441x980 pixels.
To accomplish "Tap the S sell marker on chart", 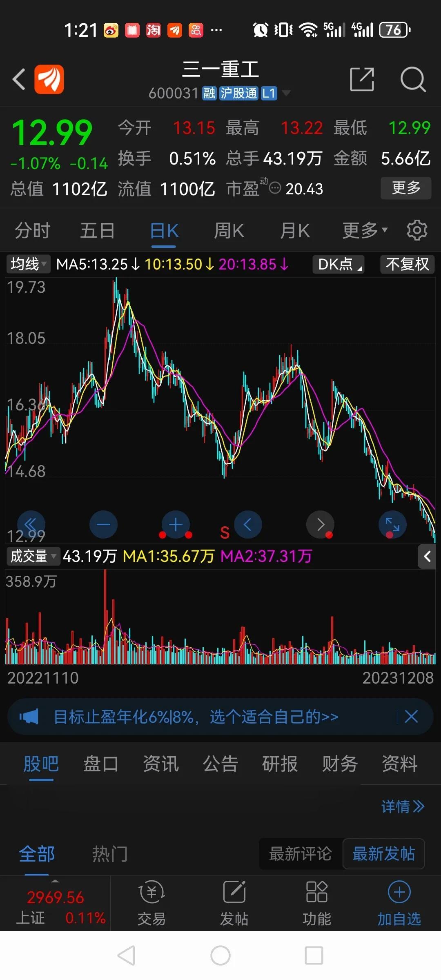I will 225,532.
